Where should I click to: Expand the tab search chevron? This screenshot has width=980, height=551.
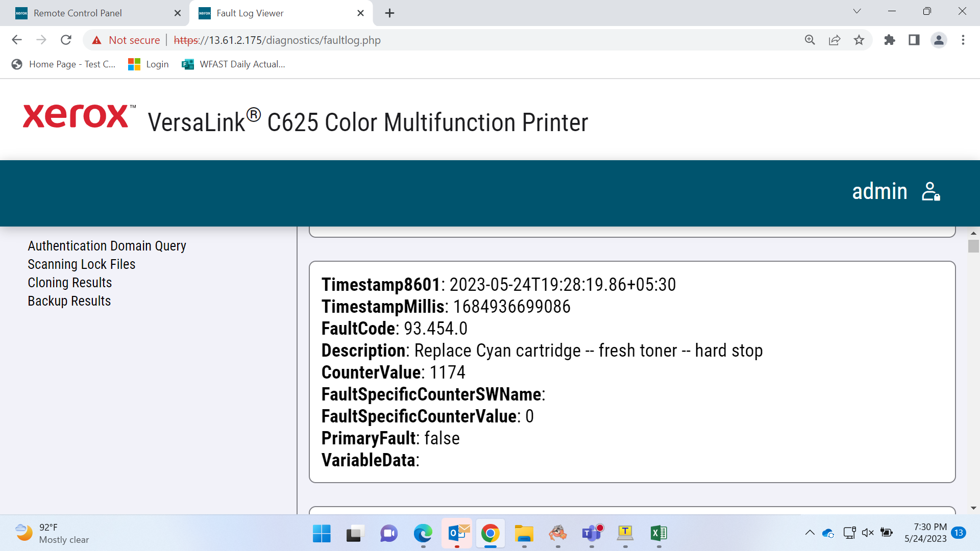coord(857,11)
